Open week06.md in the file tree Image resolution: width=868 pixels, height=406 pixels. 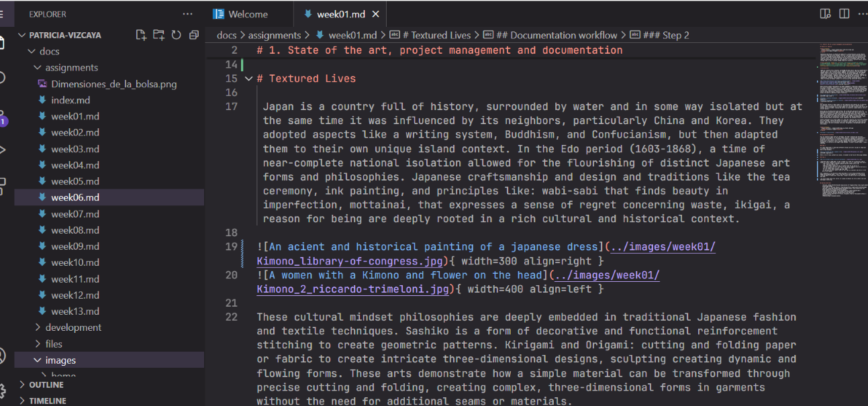[x=75, y=197]
